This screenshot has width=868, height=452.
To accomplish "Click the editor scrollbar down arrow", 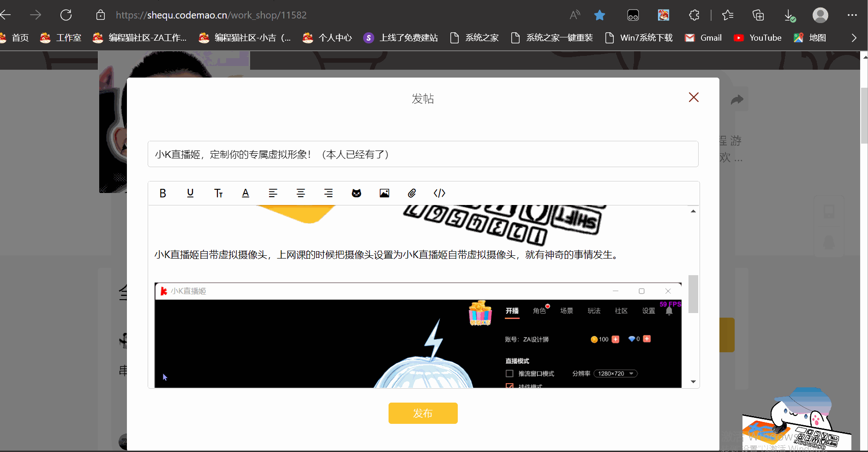I will pyautogui.click(x=693, y=382).
